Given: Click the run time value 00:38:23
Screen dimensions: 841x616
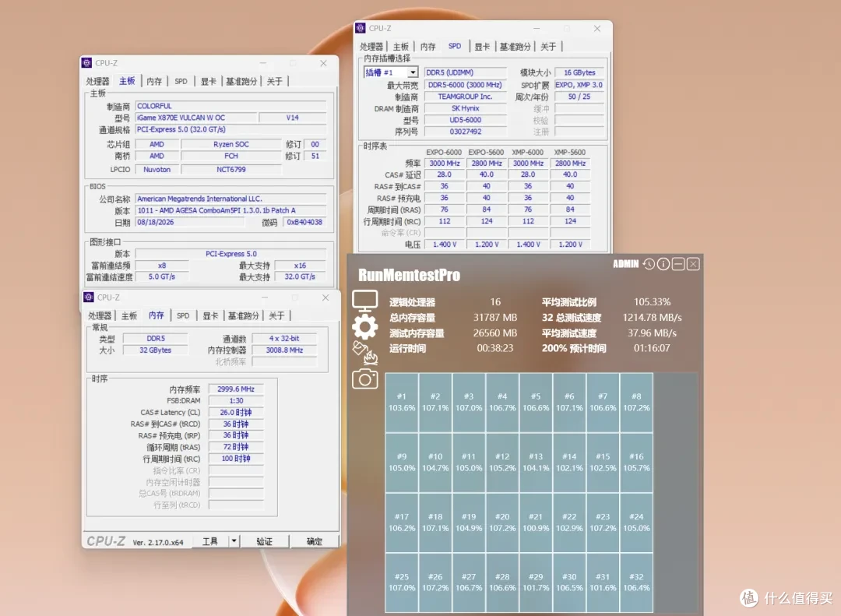Looking at the screenshot, I should (495, 348).
